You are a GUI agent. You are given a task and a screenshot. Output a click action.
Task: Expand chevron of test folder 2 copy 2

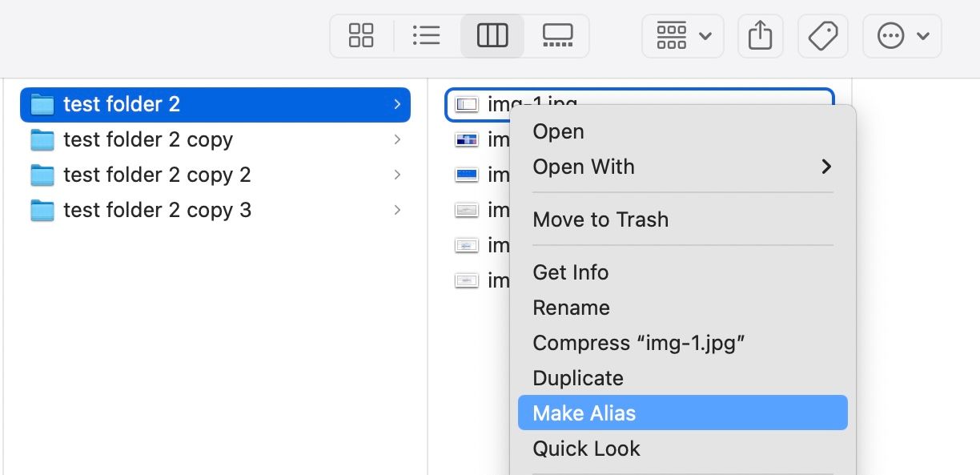397,175
